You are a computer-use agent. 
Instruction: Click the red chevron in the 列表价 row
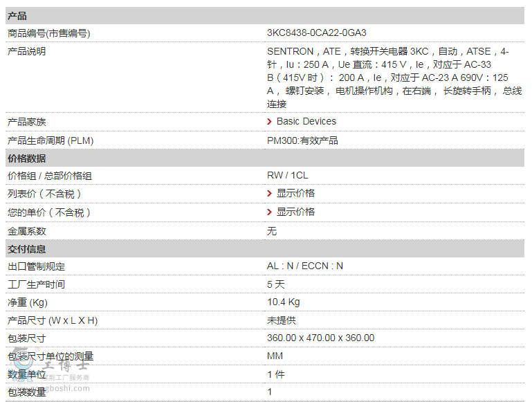pos(270,194)
